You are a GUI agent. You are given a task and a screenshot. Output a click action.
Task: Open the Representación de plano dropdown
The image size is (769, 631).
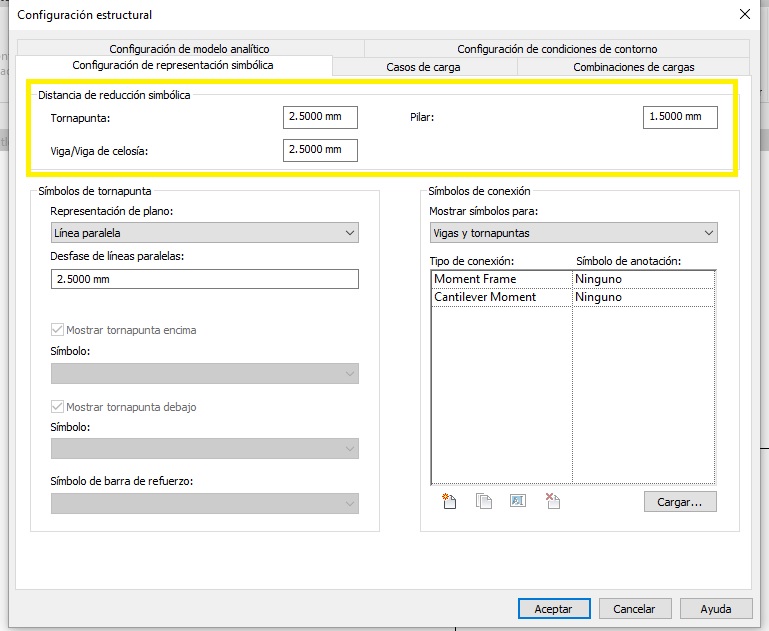pos(204,233)
